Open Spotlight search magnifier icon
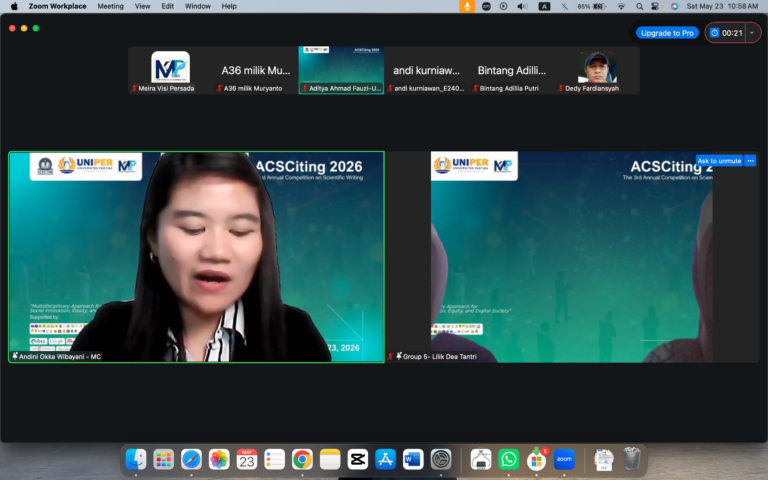768x480 pixels. pyautogui.click(x=640, y=6)
